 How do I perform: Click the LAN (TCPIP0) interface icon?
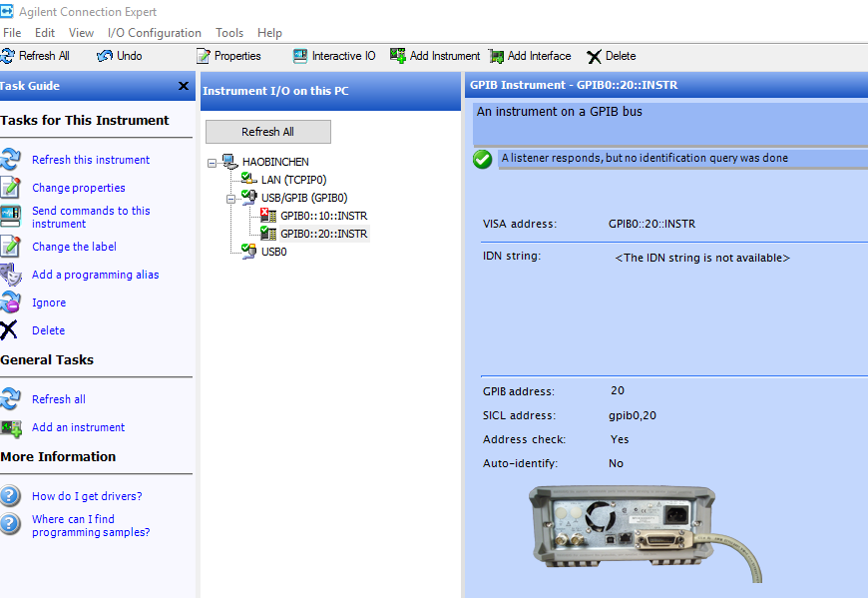[249, 179]
